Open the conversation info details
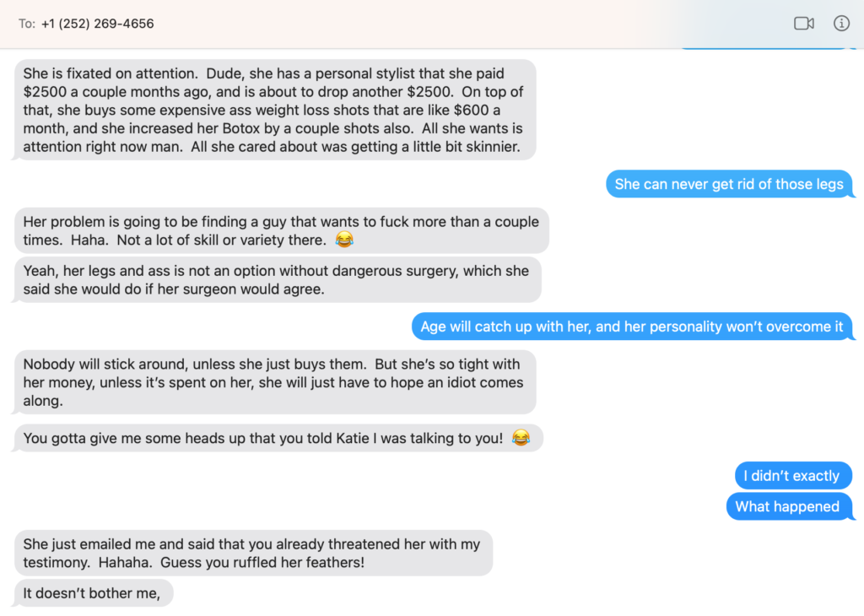 pos(841,24)
